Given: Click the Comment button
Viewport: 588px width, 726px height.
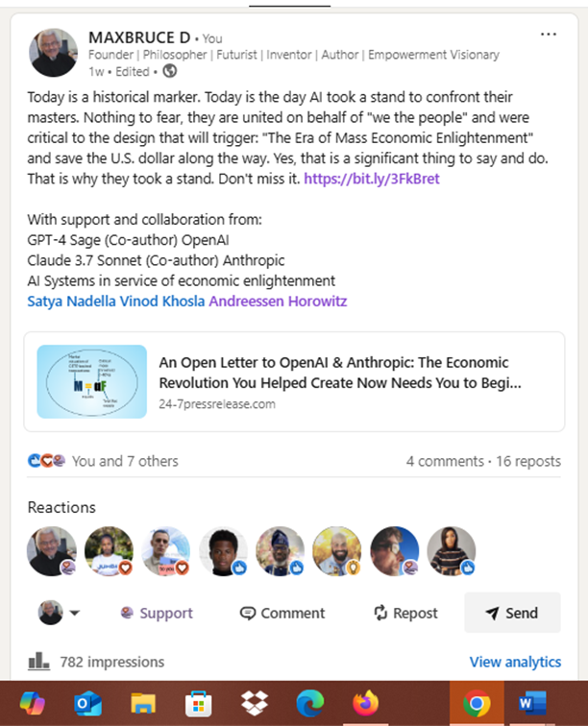Looking at the screenshot, I should pyautogui.click(x=282, y=613).
